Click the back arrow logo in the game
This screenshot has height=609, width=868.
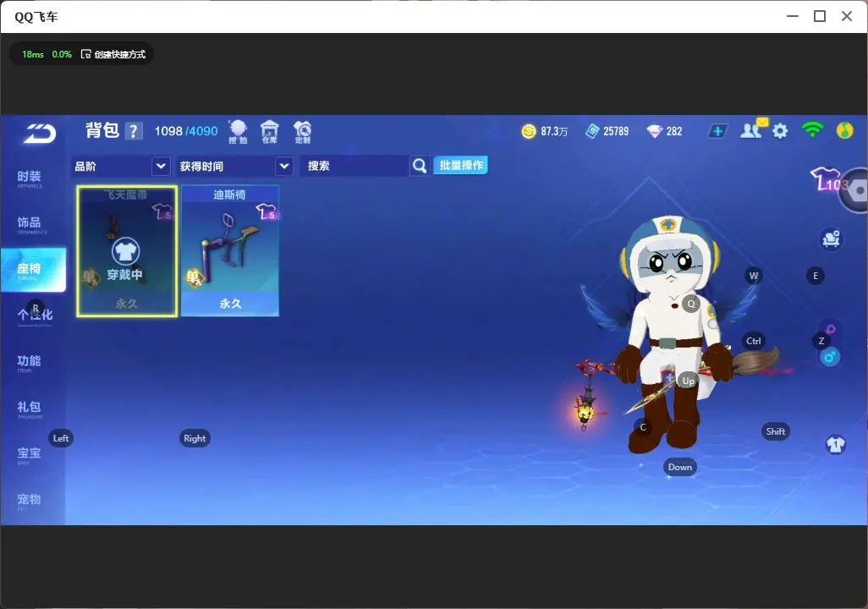[x=39, y=134]
